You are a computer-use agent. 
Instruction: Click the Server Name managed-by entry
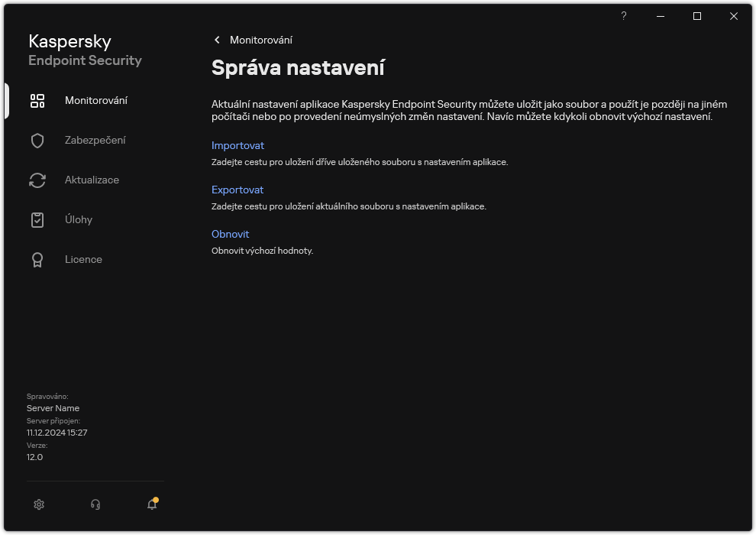(53, 408)
